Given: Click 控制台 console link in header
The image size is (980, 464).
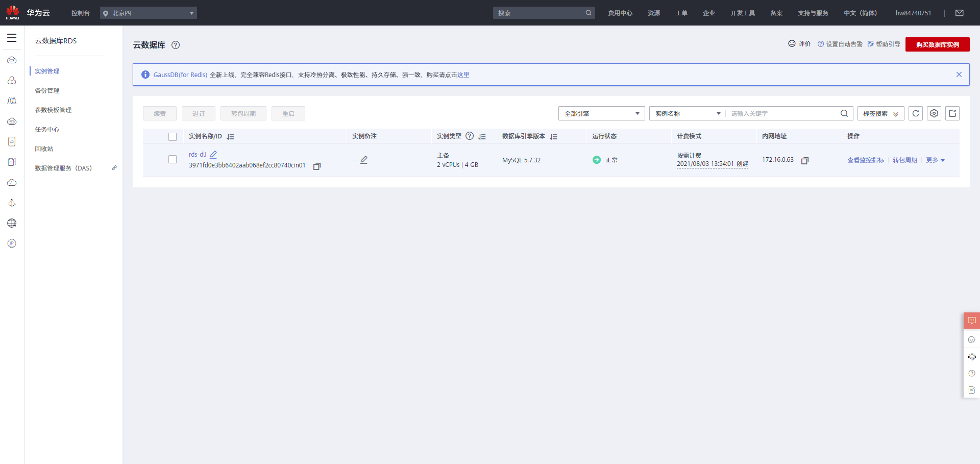Looking at the screenshot, I should (x=81, y=13).
